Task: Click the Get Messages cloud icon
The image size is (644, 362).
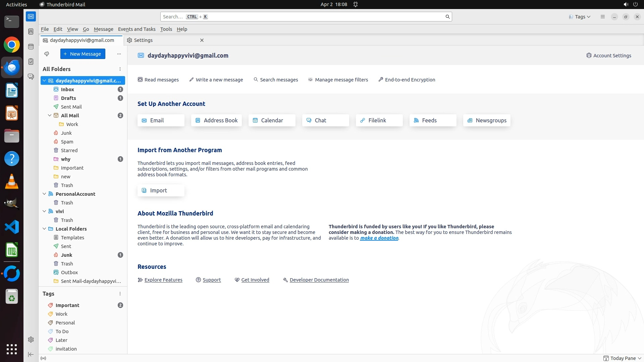Action: 47,54
